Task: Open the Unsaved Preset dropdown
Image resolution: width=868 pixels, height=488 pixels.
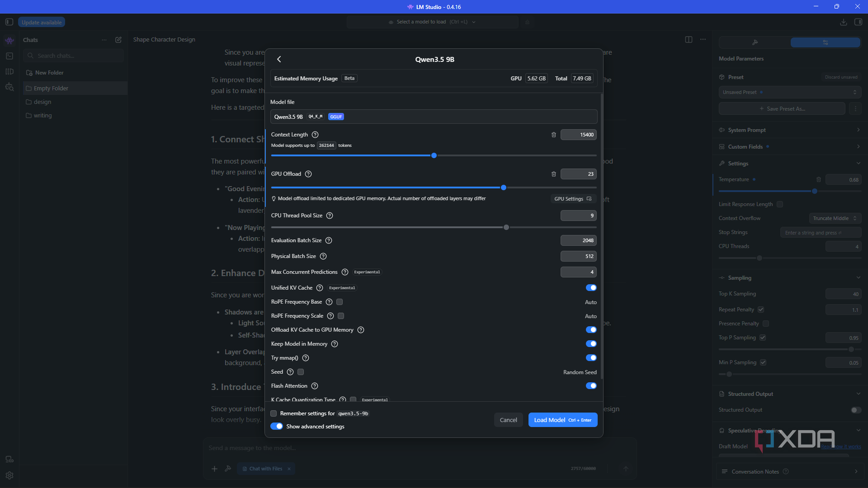Action: (x=789, y=92)
